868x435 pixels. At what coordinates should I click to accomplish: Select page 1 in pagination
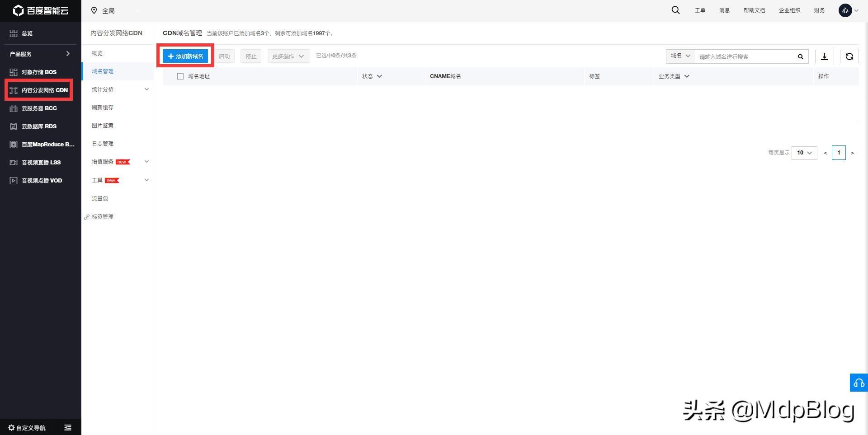[839, 153]
